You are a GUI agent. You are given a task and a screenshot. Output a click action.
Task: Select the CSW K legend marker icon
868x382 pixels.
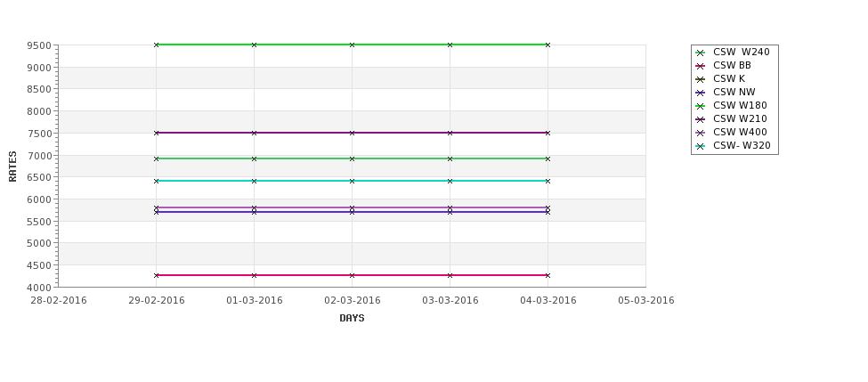(x=700, y=79)
